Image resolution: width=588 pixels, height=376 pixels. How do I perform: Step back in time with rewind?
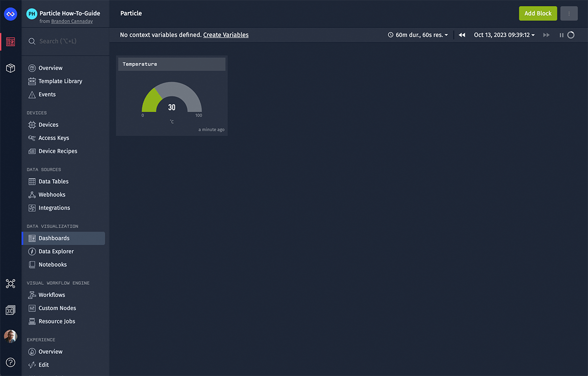462,35
